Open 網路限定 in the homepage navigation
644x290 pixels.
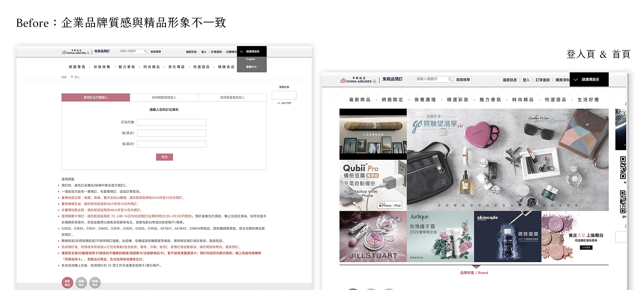pyautogui.click(x=393, y=100)
